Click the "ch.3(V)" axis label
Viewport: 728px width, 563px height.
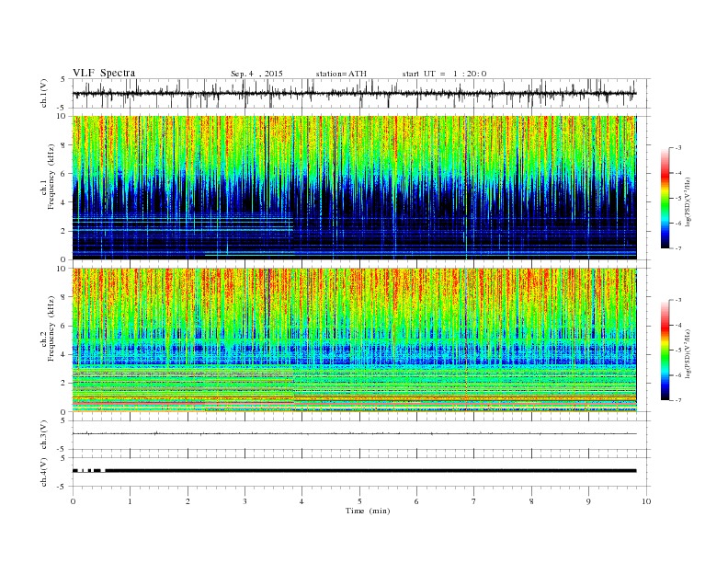click(44, 435)
